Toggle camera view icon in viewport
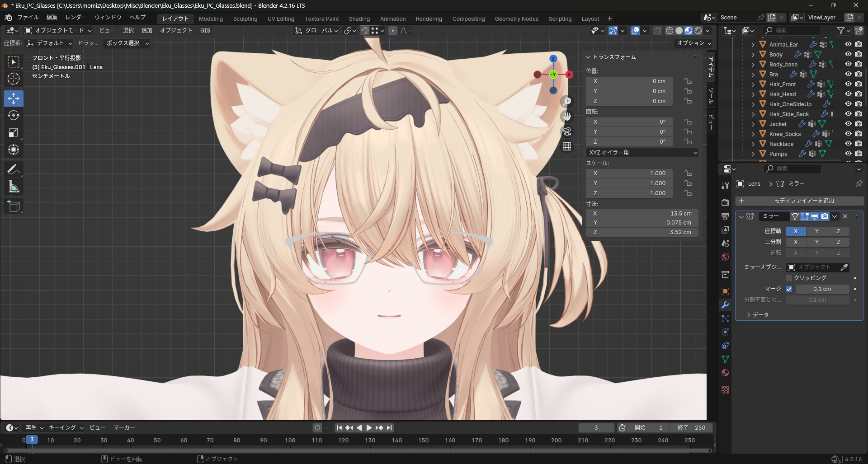Viewport: 868px width, 464px height. coord(567,131)
